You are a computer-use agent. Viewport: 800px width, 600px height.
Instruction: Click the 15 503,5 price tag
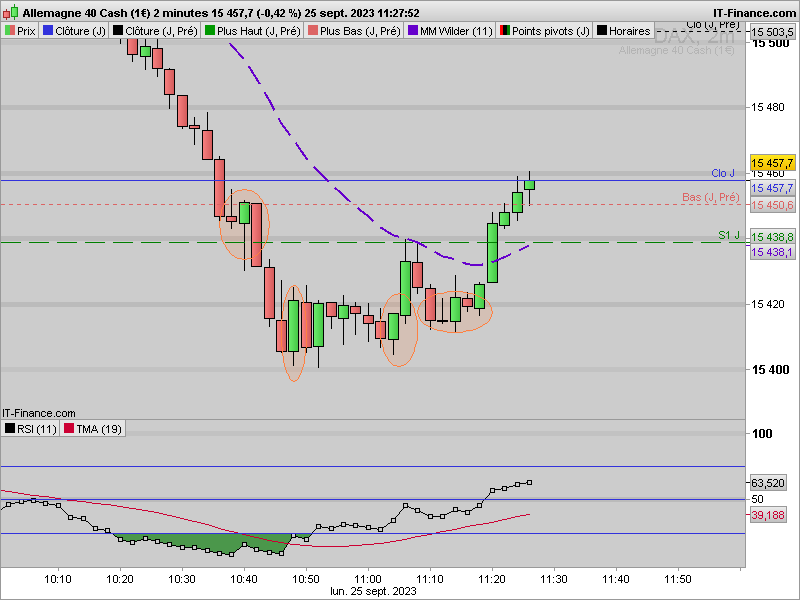(772, 32)
